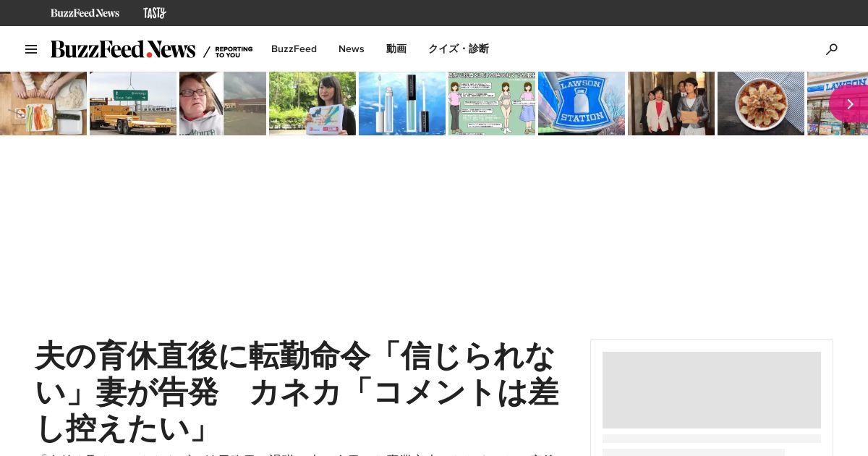Viewport: 868px width, 456px height.
Task: Open the woman with glasses thumbnail
Action: point(223,104)
